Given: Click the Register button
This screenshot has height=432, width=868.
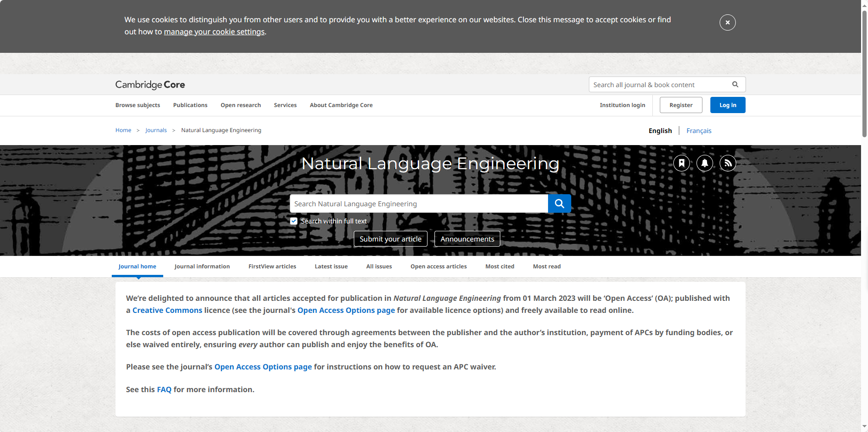Looking at the screenshot, I should pos(681,105).
